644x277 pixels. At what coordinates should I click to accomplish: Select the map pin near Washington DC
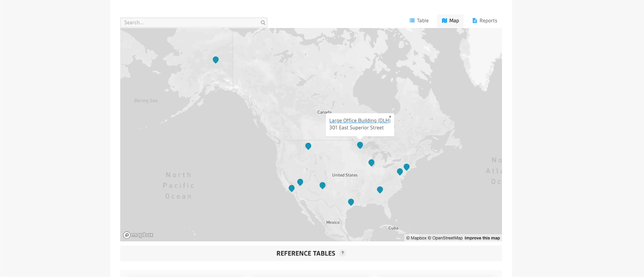click(400, 172)
